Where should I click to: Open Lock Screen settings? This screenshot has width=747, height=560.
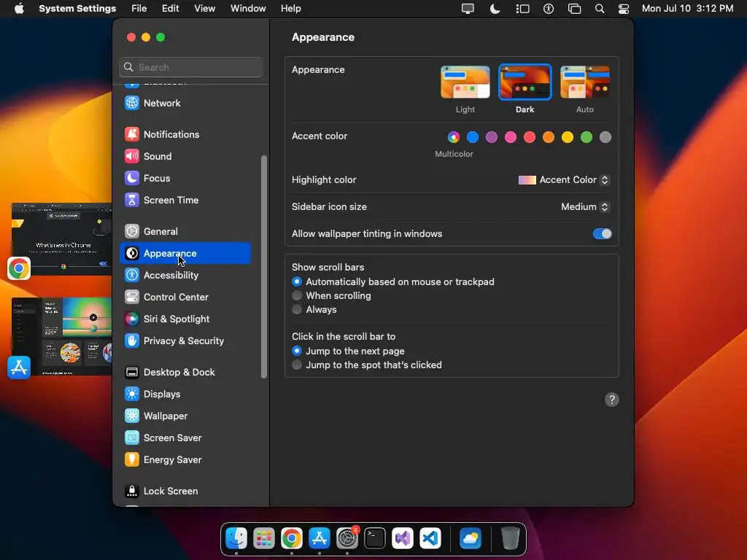185,491
